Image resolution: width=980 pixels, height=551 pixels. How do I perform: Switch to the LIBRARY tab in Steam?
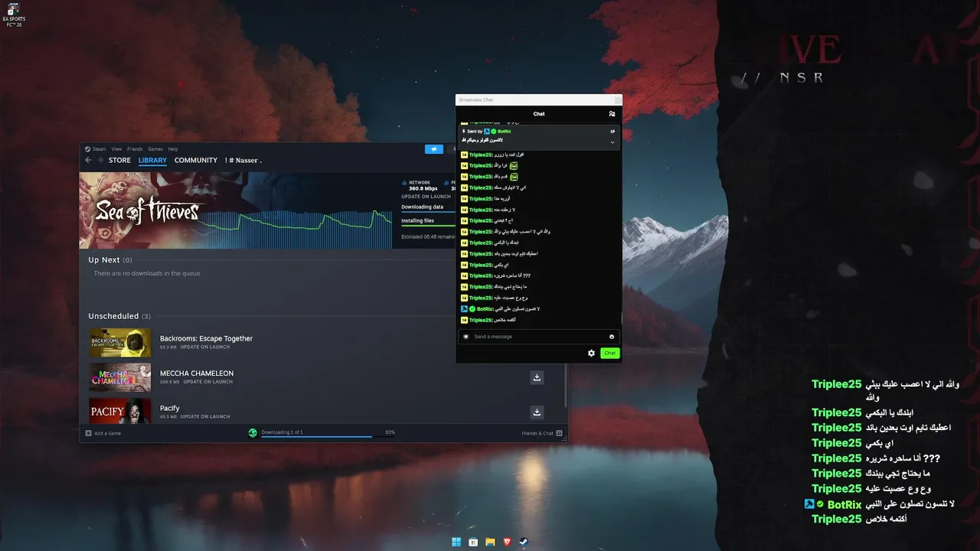tap(152, 161)
